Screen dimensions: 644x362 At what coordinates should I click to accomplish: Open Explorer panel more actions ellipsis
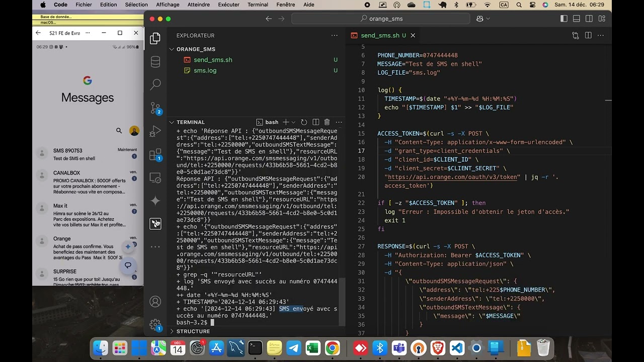click(335, 36)
